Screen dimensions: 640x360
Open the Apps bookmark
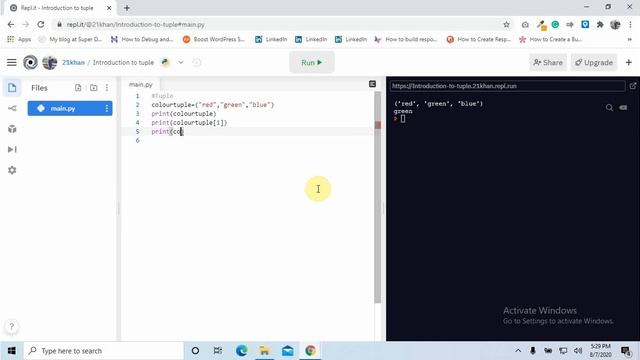(19, 39)
